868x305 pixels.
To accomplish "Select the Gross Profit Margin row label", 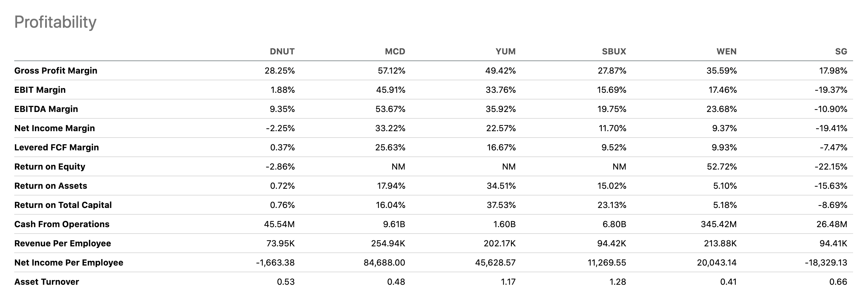I will point(56,71).
